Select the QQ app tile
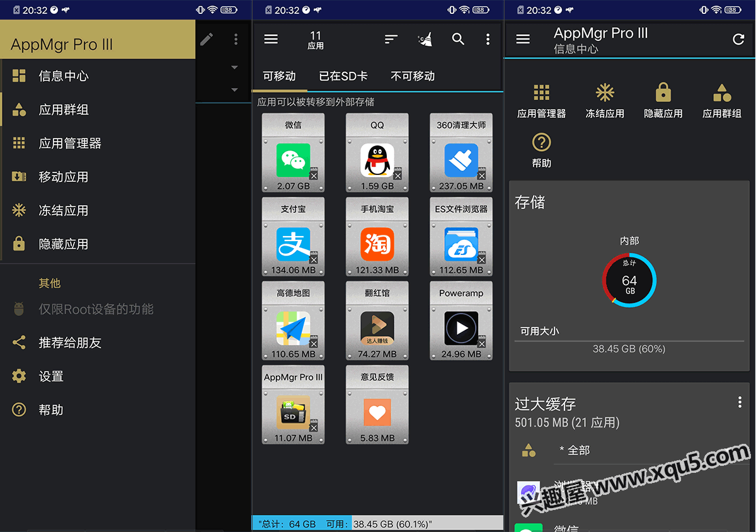This screenshot has width=756, height=532. point(377,152)
